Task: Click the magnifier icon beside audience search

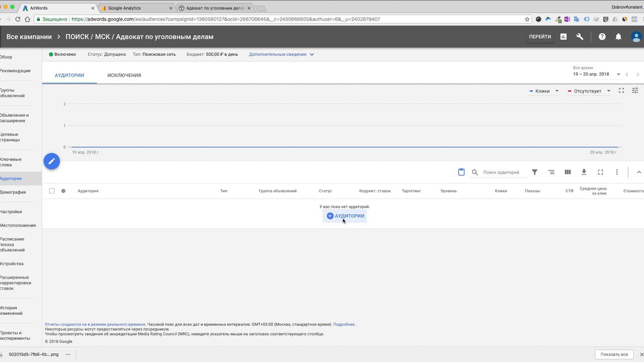Action: (x=474, y=172)
